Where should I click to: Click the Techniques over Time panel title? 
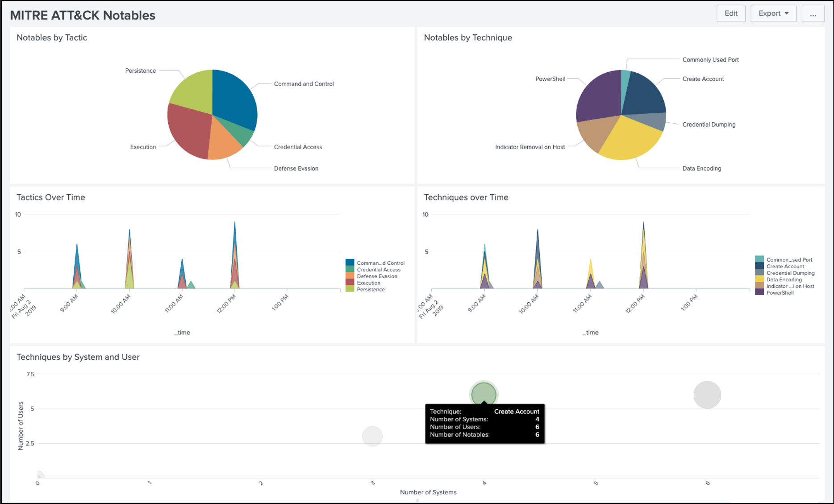(x=466, y=197)
